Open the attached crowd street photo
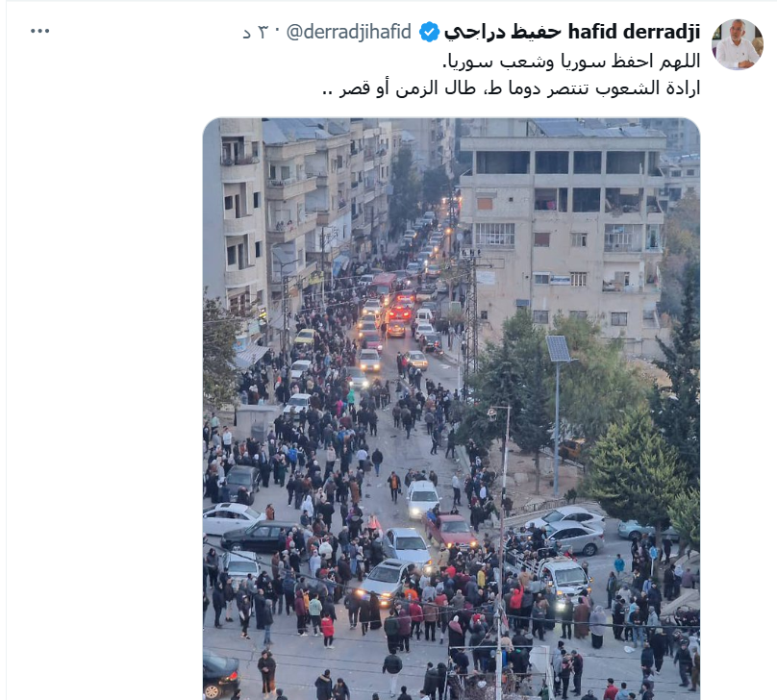The image size is (777, 700). coord(451,409)
